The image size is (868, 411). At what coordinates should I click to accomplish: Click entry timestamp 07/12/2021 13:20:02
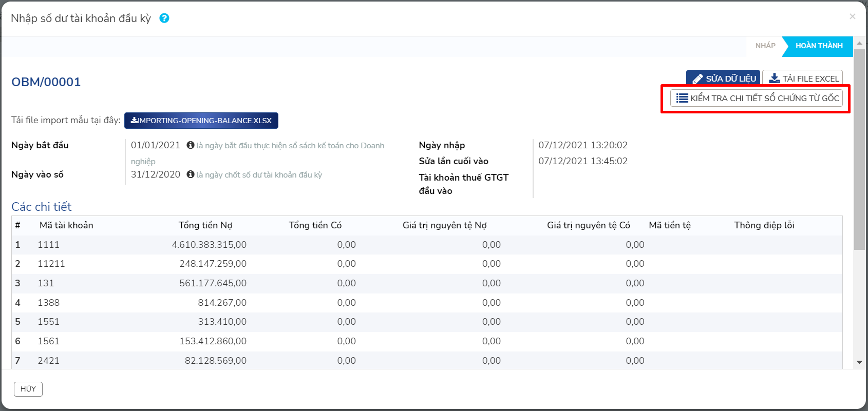click(583, 145)
